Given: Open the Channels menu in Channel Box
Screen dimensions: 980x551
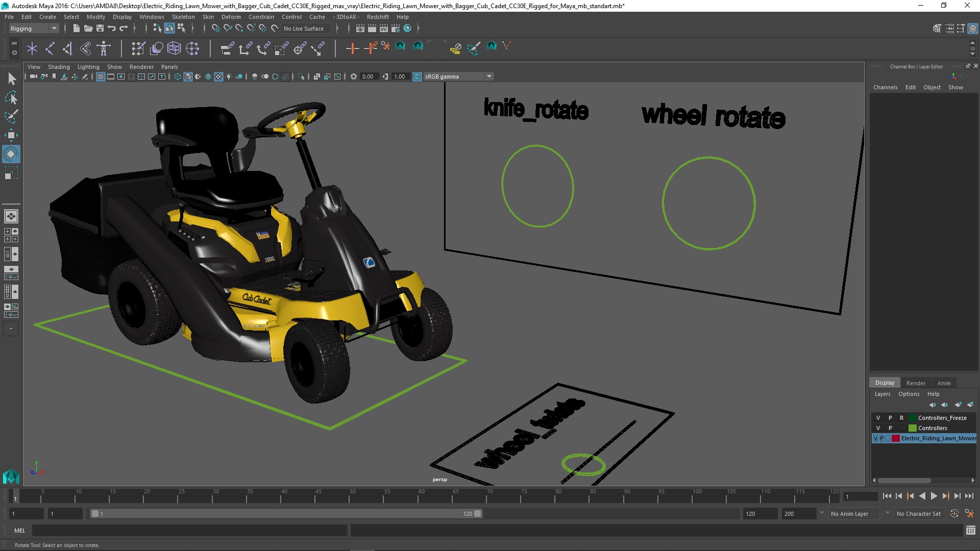Looking at the screenshot, I should [885, 87].
